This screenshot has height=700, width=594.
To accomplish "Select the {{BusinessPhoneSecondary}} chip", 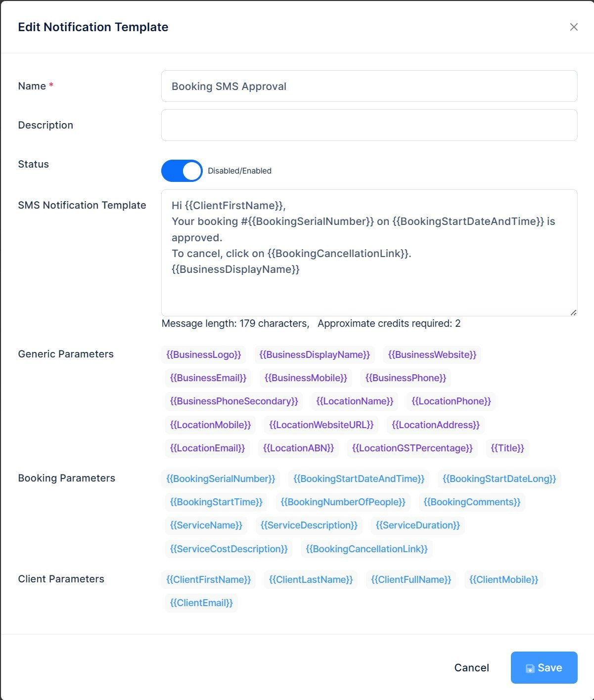I will pos(234,401).
